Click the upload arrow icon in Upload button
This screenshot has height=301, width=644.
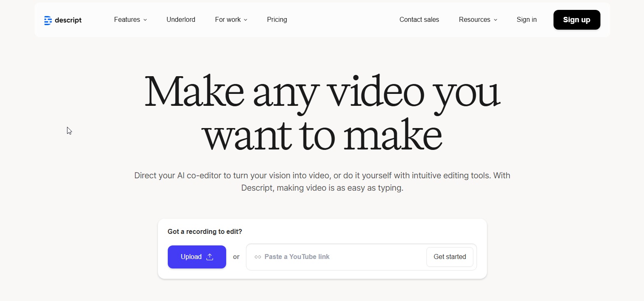click(210, 257)
